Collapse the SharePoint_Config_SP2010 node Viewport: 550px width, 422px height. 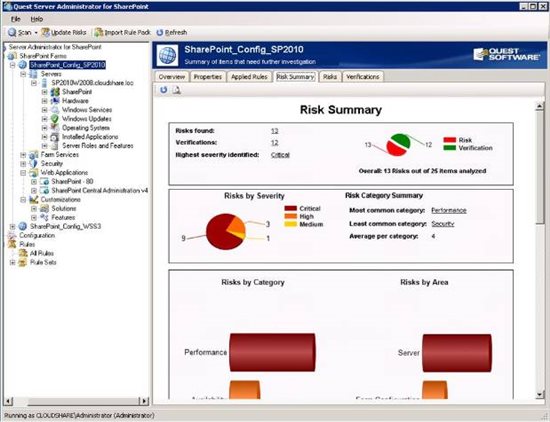[12, 65]
